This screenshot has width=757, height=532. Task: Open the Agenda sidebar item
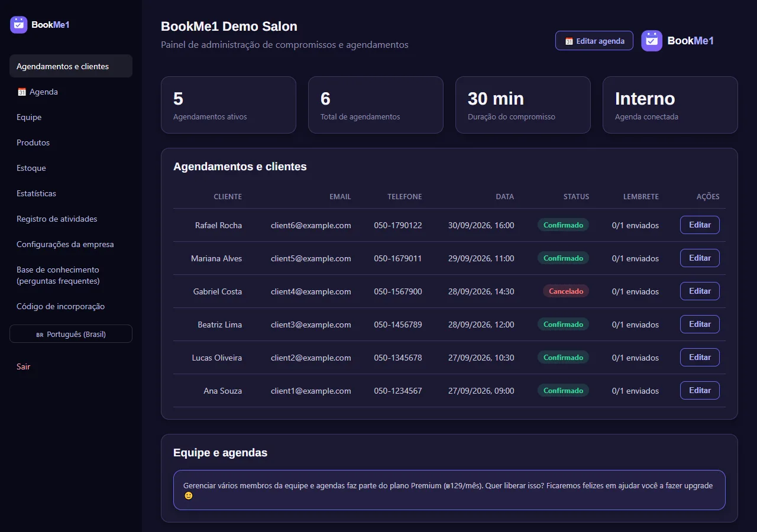(x=71, y=92)
